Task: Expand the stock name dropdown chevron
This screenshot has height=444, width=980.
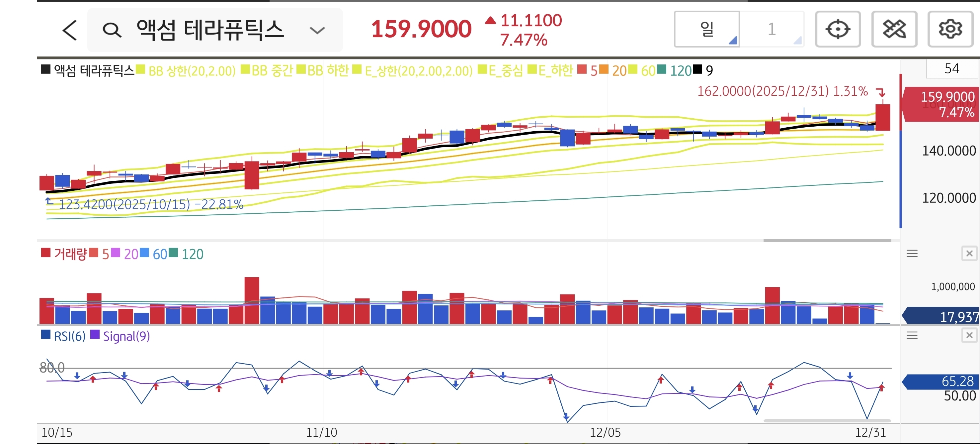Action: (317, 30)
